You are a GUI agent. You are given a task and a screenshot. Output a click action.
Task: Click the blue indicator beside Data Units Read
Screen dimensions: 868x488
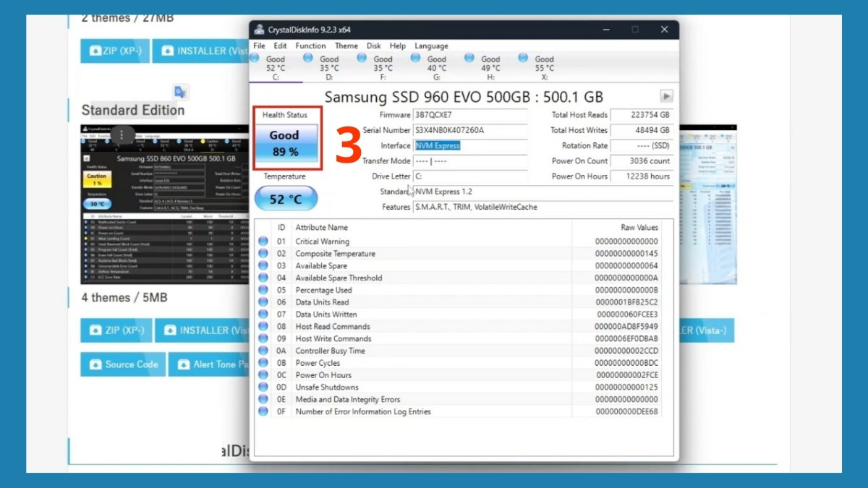click(x=263, y=302)
